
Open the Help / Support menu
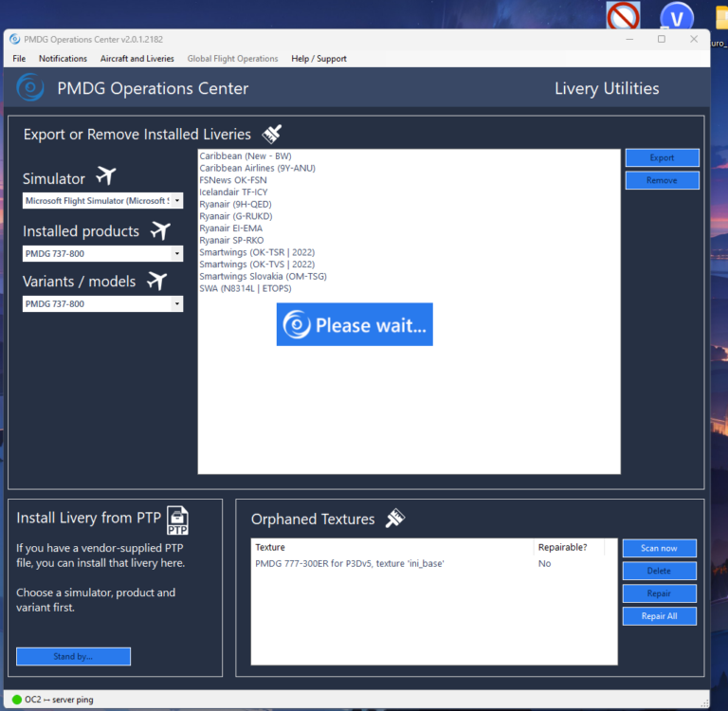(x=318, y=59)
